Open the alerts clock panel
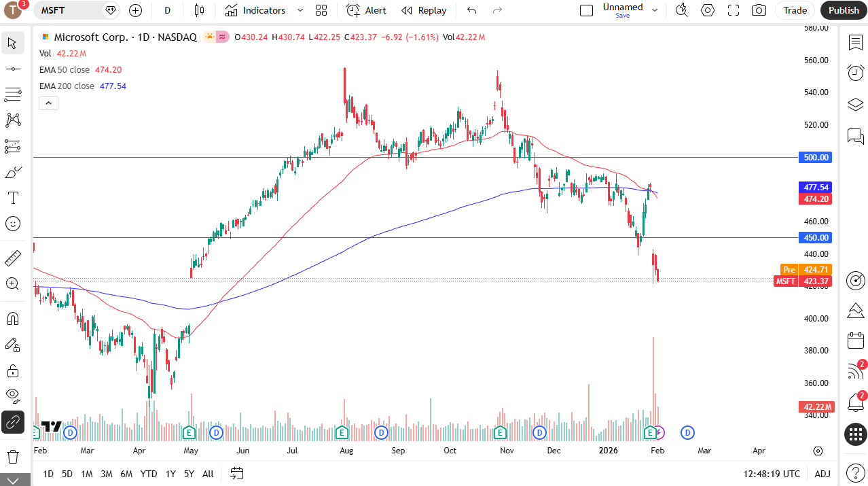 (855, 73)
